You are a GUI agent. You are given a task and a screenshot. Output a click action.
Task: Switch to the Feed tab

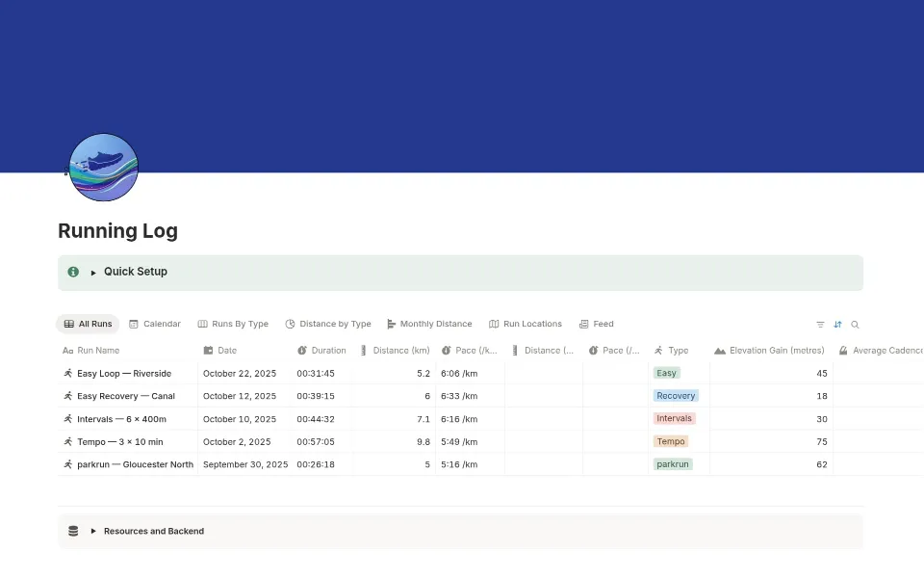(597, 324)
